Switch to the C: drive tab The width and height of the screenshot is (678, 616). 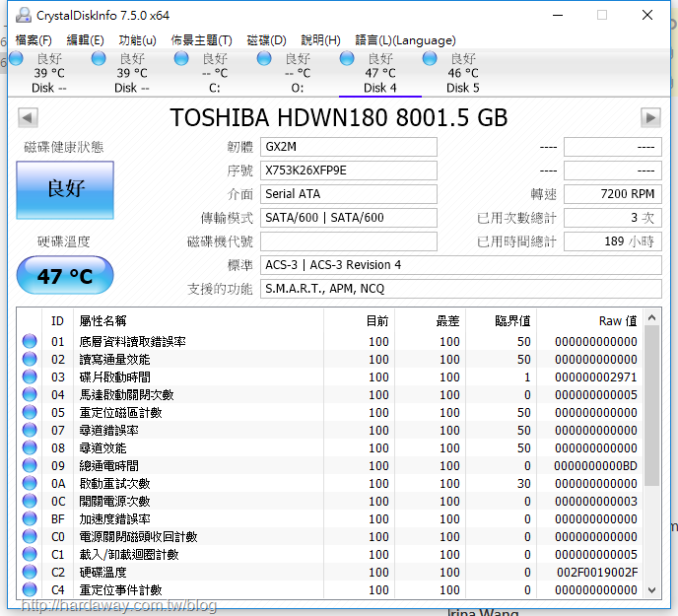click(215, 73)
